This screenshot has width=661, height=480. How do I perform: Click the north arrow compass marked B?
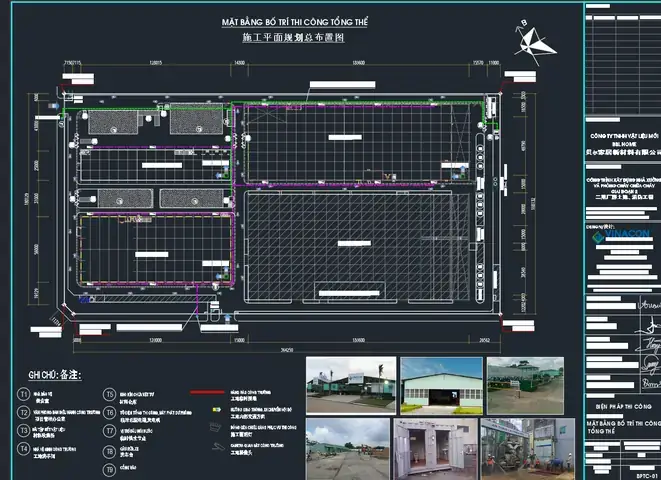coord(534,43)
